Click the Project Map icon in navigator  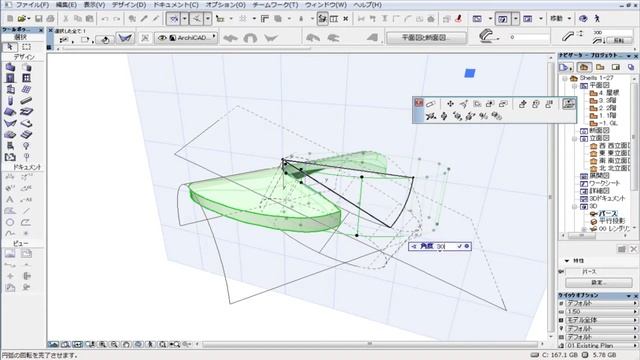(584, 67)
